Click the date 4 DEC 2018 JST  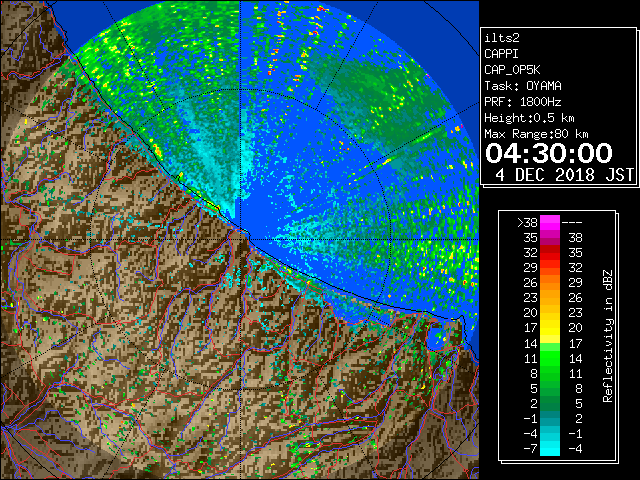(564, 175)
